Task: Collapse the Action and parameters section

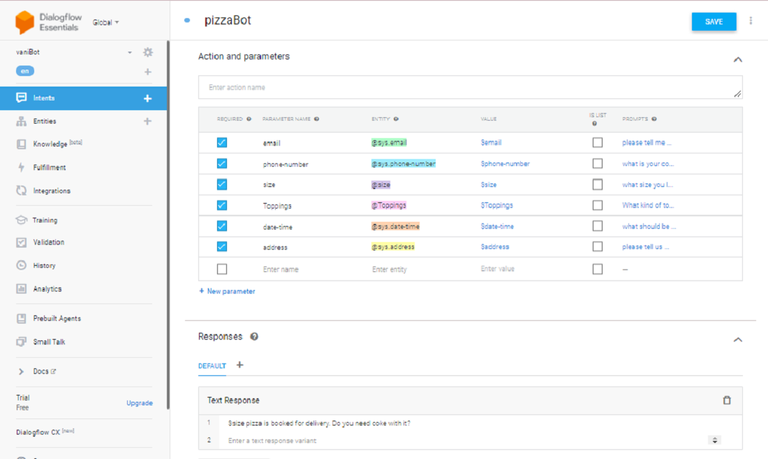Action: point(738,60)
